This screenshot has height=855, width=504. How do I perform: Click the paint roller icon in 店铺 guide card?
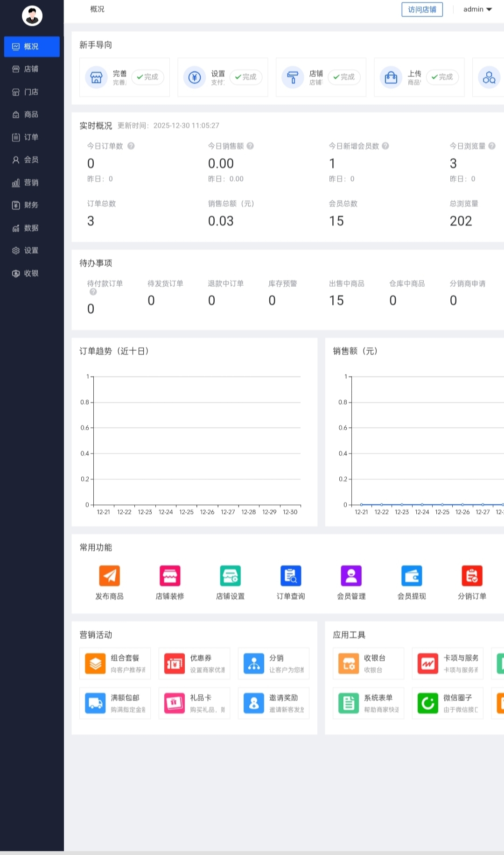click(x=293, y=77)
